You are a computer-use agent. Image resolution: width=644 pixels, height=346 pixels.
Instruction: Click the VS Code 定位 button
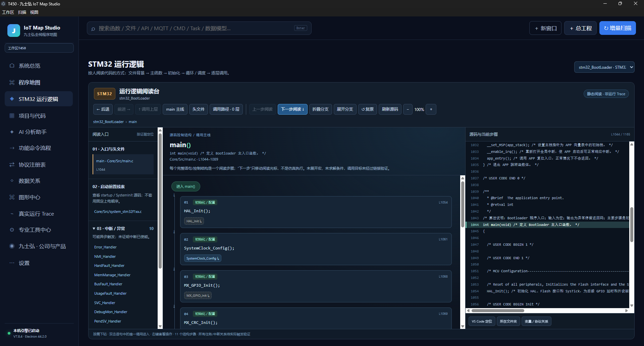(x=482, y=321)
